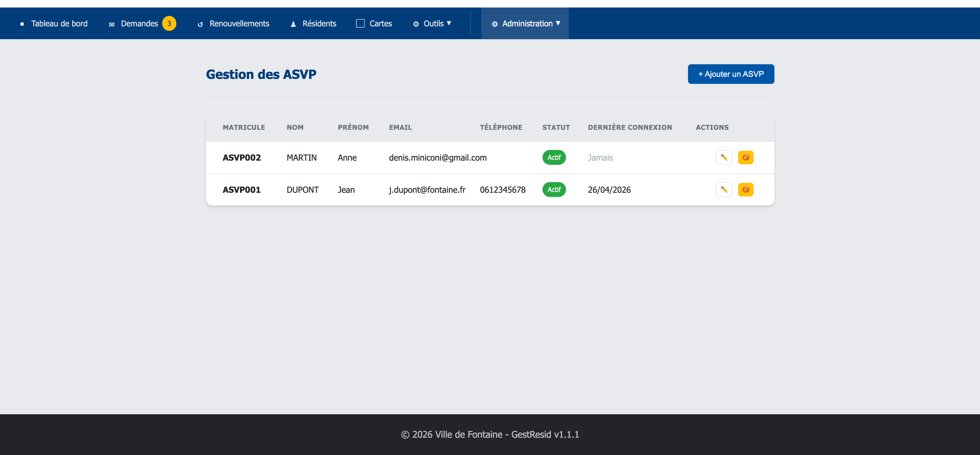Toggle Actif status badge for ASVP001
The width and height of the screenshot is (980, 455).
pyautogui.click(x=554, y=189)
